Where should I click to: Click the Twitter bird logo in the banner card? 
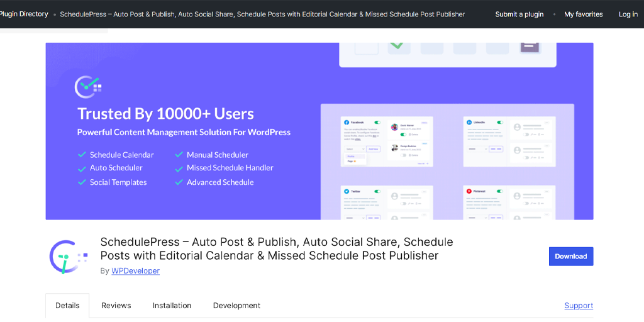point(347,191)
